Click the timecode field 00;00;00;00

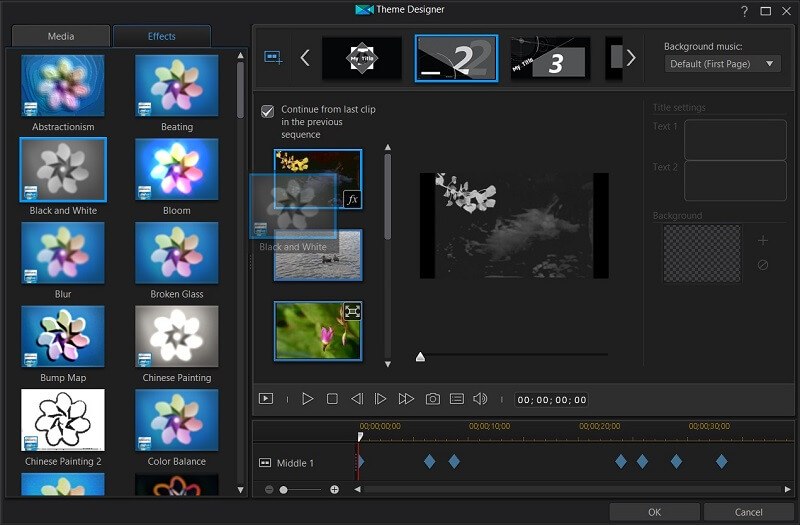(552, 399)
